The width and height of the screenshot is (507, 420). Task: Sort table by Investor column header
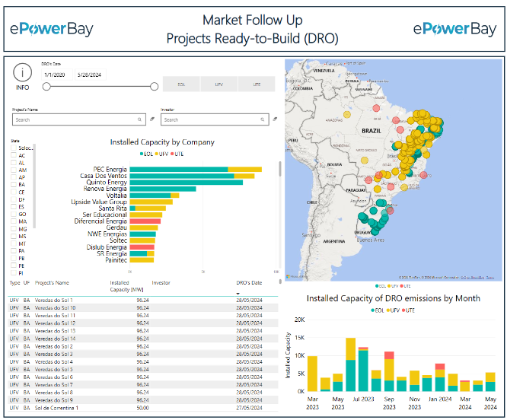point(161,283)
